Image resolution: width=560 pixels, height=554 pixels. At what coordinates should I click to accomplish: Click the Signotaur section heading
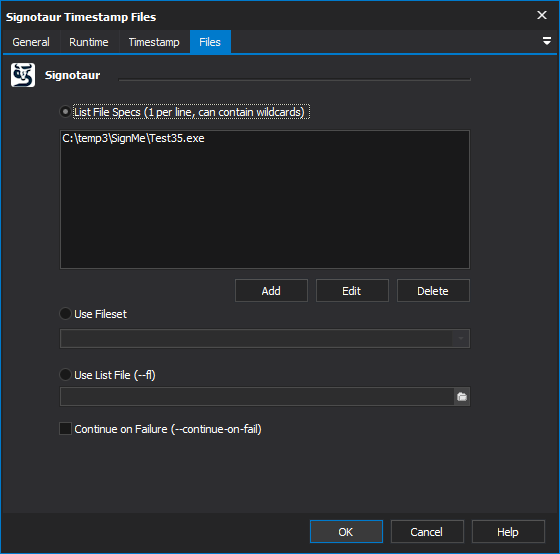[72, 75]
